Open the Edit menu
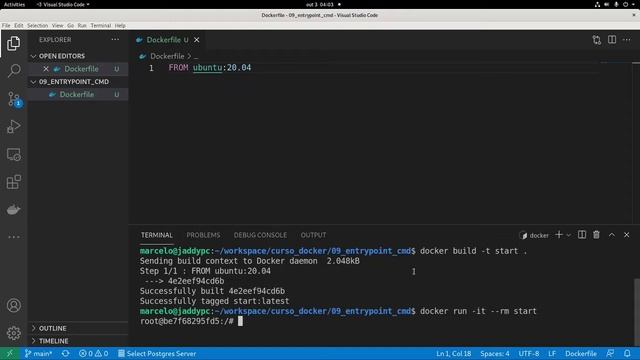Viewport: 640px width, 360px height. 19,25
